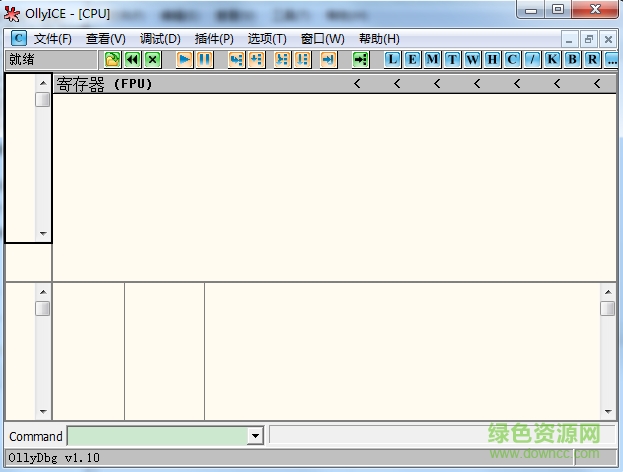Viewport: 623px width, 472px height.
Task: Open the 插件(P) menu
Action: (214, 39)
